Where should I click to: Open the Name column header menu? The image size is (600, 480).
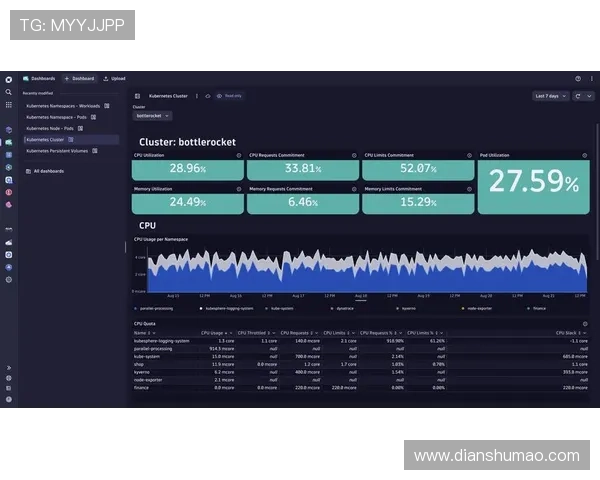point(153,333)
